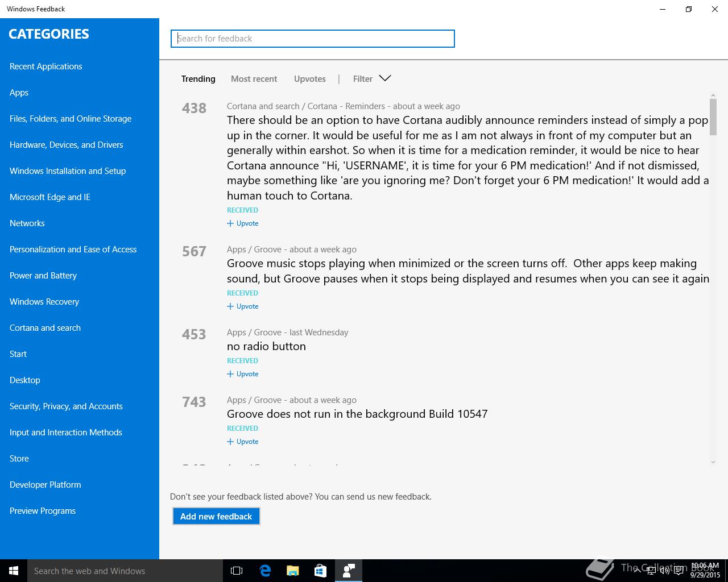This screenshot has height=582, width=728.
Task: Select the Start category
Action: [18, 354]
